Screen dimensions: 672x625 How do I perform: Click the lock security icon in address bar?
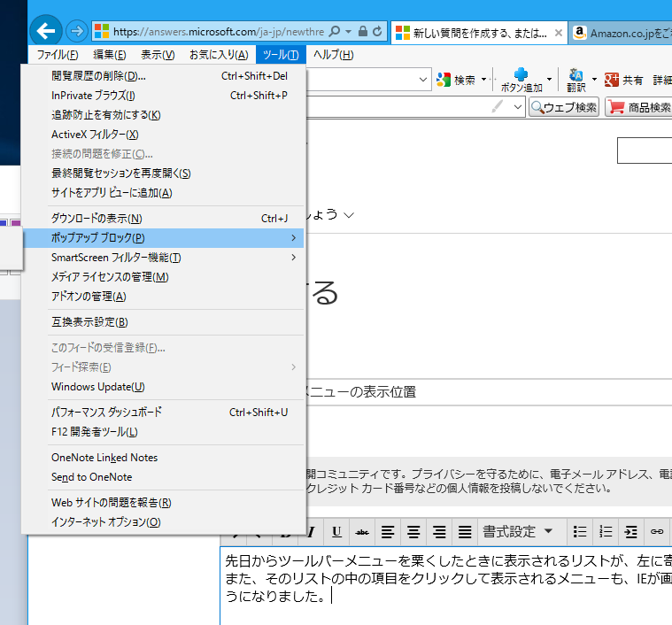(x=363, y=31)
